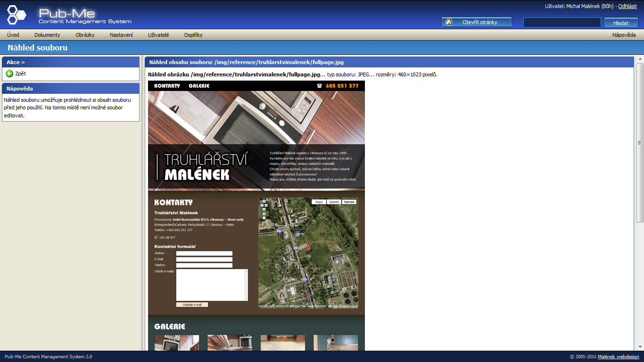Click the typ souboru: JPEG text
Image resolution: width=644 pixels, height=362 pixels.
pos(348,74)
